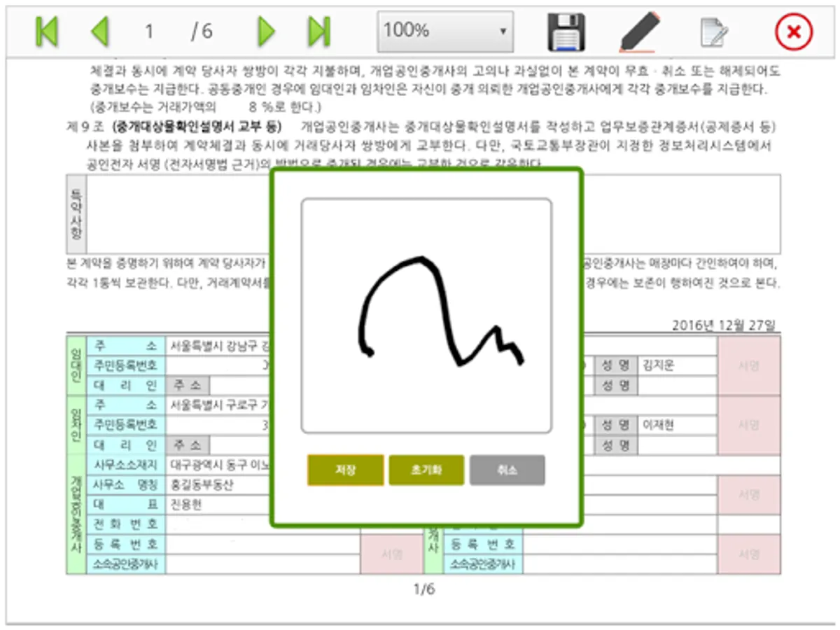
Task: Click the 특약사항 text area
Action: tap(433, 214)
